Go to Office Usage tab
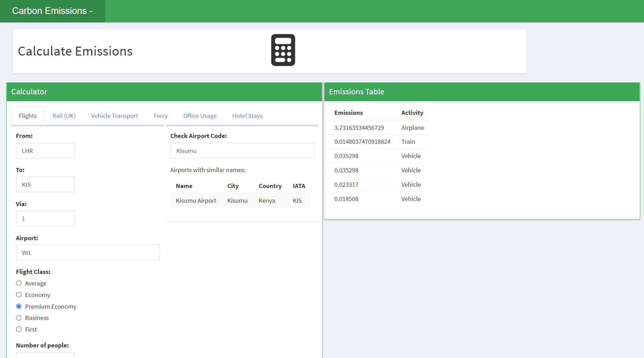This screenshot has width=644, height=358. tap(200, 116)
